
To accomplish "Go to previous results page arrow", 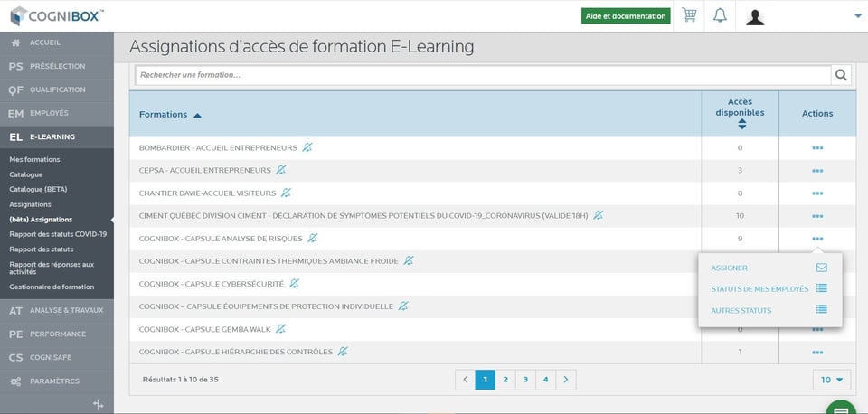I will (466, 380).
